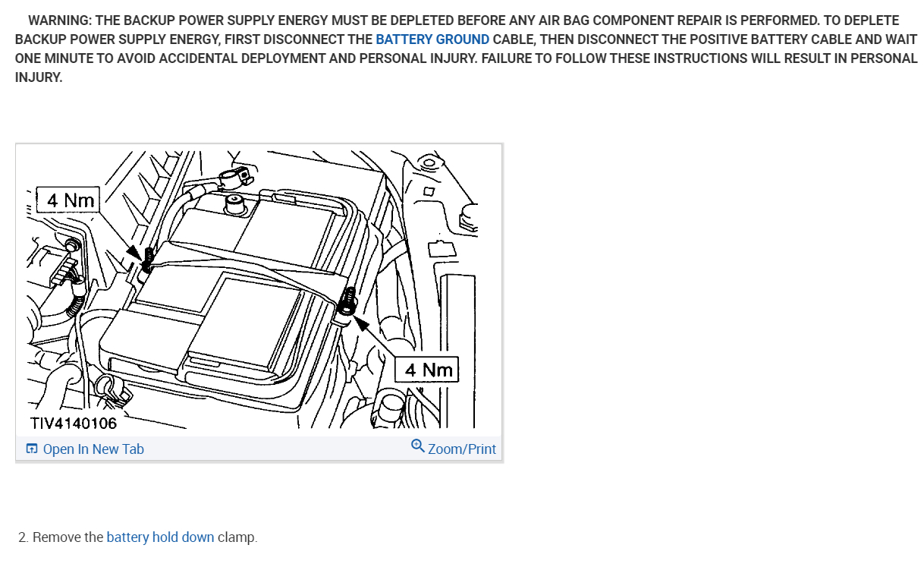
Task: Click the Zoom/Print text link
Action: pyautogui.click(x=462, y=449)
